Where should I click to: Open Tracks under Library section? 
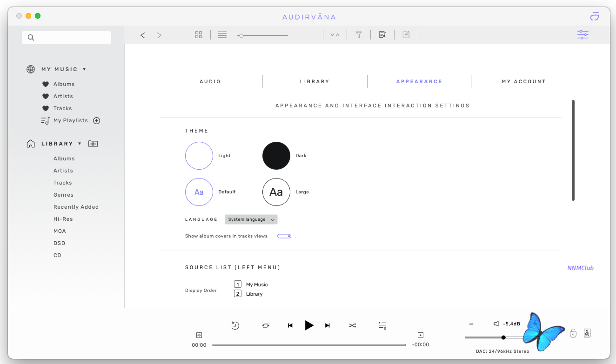coord(63,183)
